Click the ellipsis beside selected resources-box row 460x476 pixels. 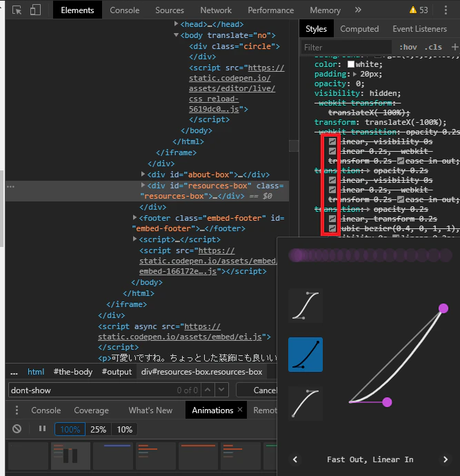[x=10, y=186]
